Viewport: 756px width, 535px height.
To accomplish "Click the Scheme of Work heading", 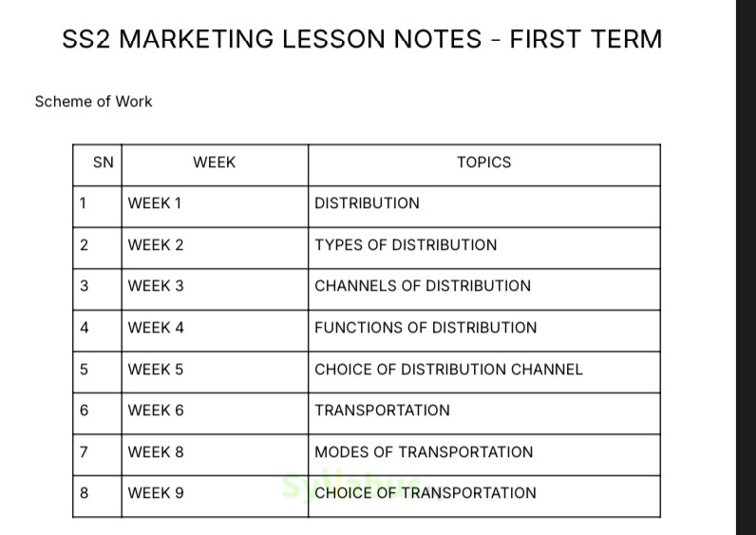I will pyautogui.click(x=93, y=102).
